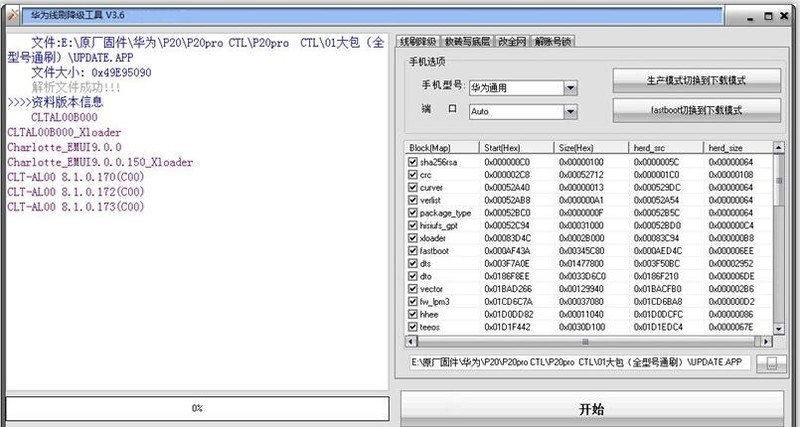Sort by Block(Map) column header
800x427 pixels.
click(442, 148)
